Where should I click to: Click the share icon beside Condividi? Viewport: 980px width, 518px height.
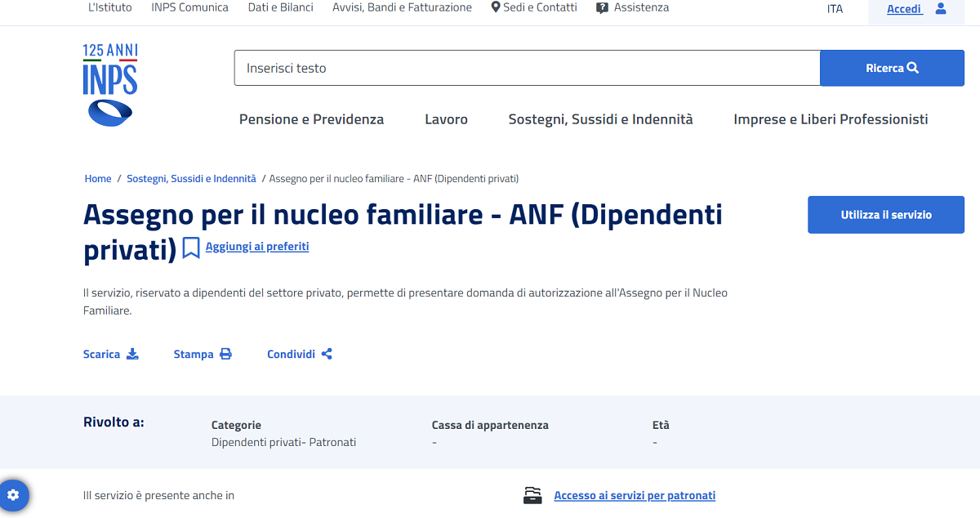point(327,354)
